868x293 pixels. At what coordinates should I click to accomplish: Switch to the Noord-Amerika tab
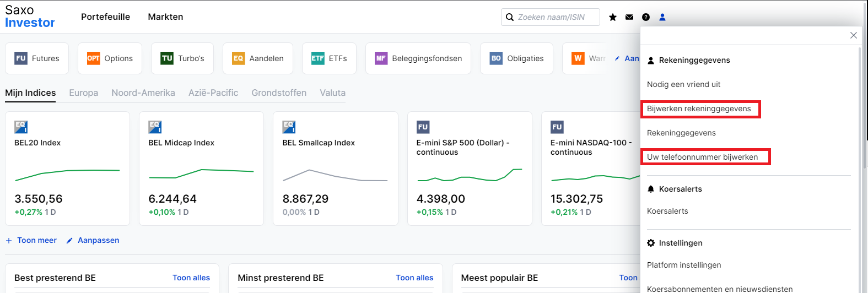[x=143, y=93]
